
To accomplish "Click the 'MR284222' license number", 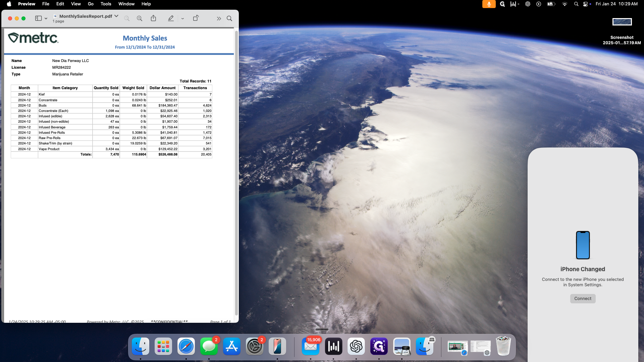I will 61,67.
